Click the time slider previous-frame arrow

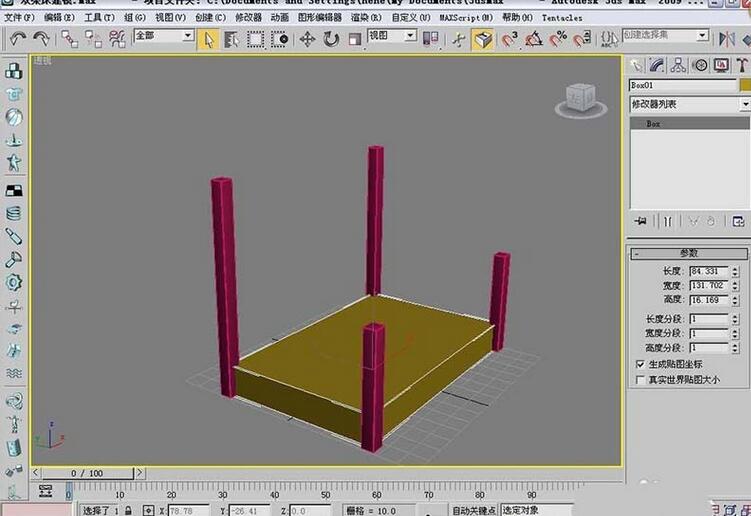pyautogui.click(x=35, y=473)
